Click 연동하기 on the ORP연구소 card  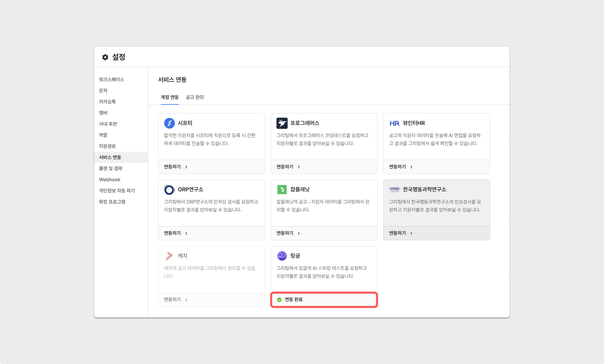[x=172, y=233]
